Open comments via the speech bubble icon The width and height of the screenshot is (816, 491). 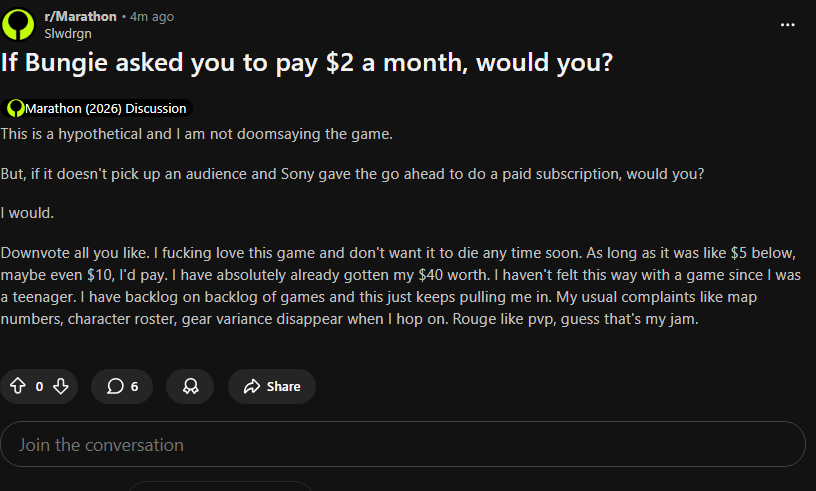(x=115, y=386)
